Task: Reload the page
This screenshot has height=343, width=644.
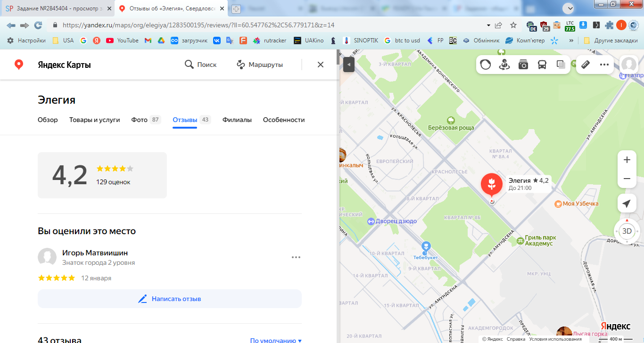Action: (38, 25)
